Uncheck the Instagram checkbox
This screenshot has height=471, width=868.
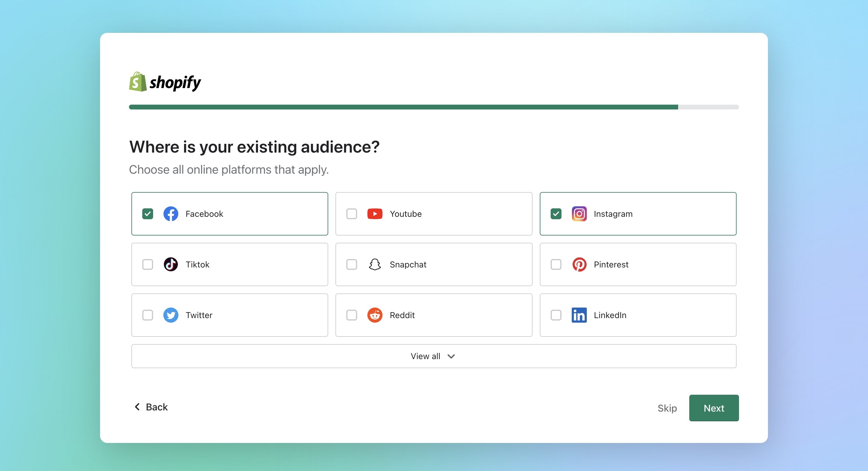point(556,214)
